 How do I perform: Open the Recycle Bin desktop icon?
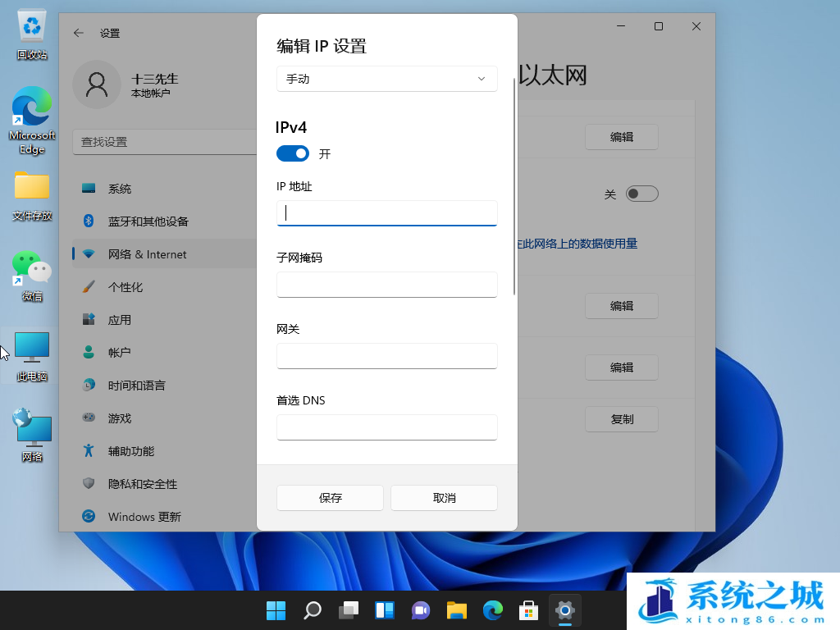click(32, 34)
